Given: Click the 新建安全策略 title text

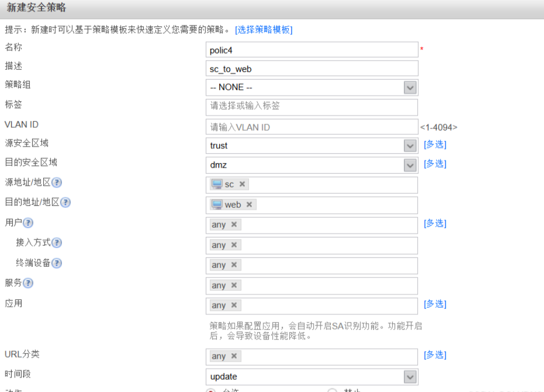Looking at the screenshot, I should tap(36, 8).
